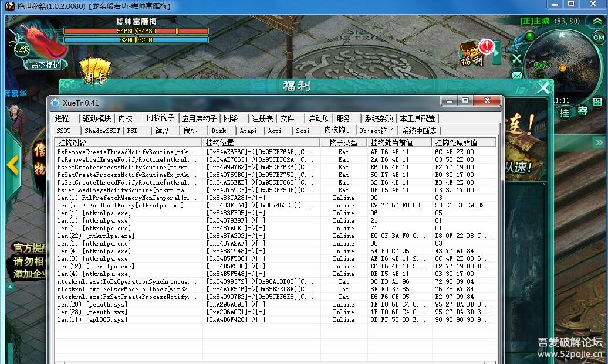
Task: Click the 图 map button
Action: 597,102
